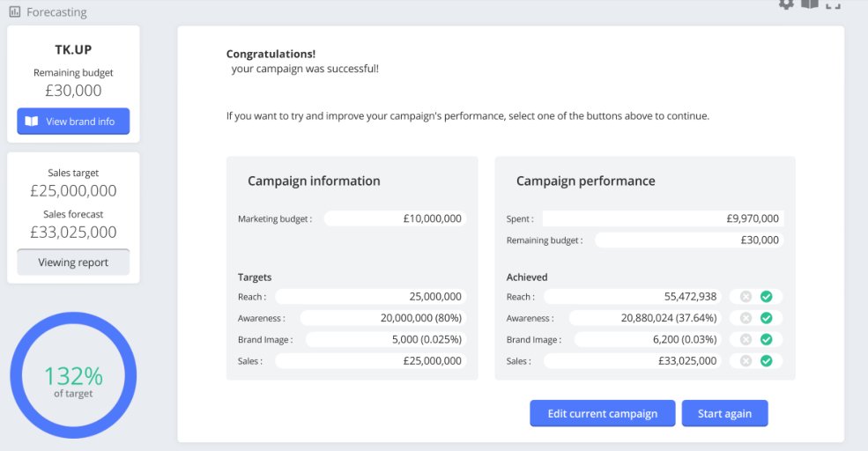Screen dimensions: 868x451
Task: Click green check icon for Awareness achieved
Action: point(766,318)
